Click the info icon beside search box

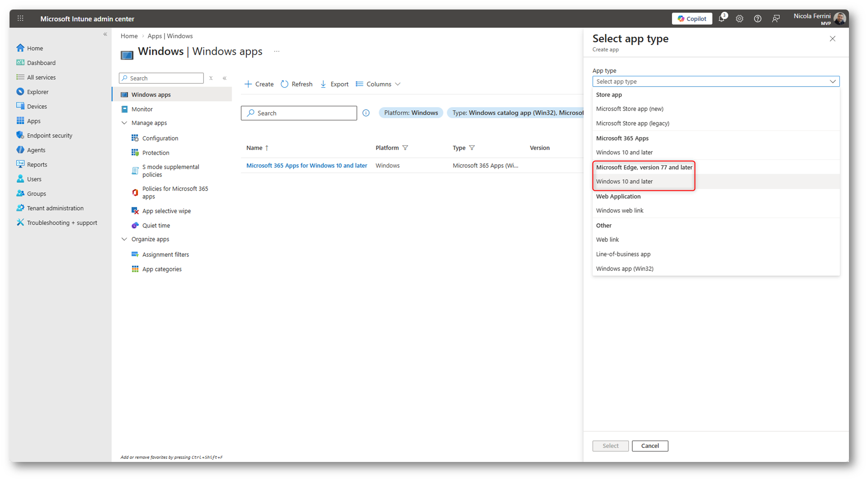366,113
